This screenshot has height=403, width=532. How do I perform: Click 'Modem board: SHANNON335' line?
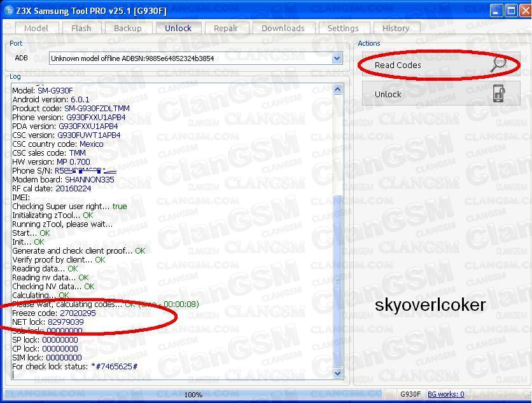[x=63, y=180]
